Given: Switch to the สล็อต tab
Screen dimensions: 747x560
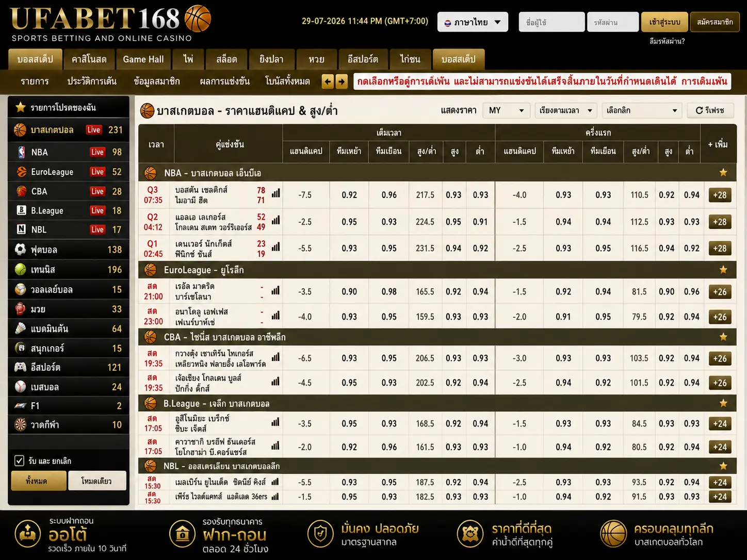Looking at the screenshot, I should click(x=226, y=59).
